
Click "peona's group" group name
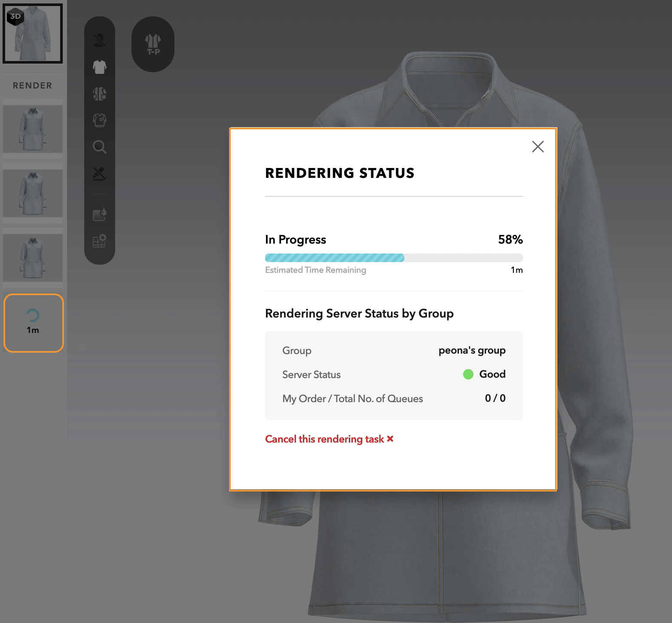(x=472, y=351)
